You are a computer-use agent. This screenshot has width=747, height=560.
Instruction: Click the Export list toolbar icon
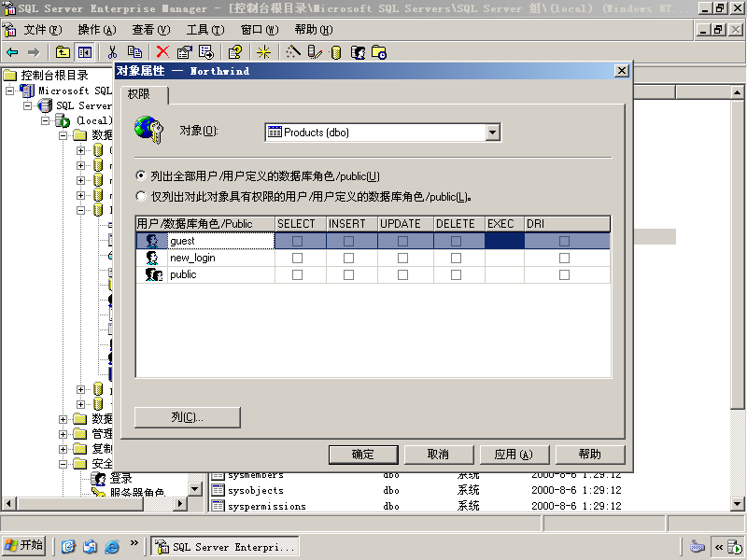coord(206,52)
